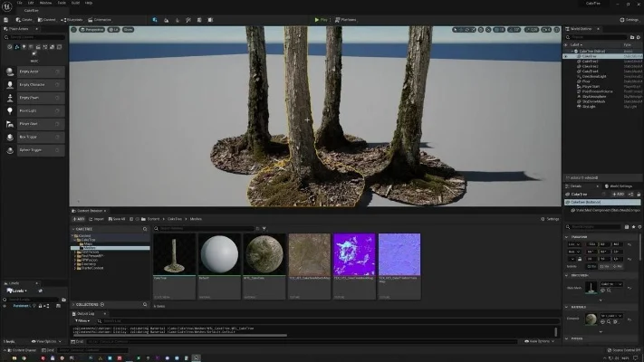Screen dimensions: 644x362
Task: Open the viewport Show dropdown
Action: click(128, 30)
